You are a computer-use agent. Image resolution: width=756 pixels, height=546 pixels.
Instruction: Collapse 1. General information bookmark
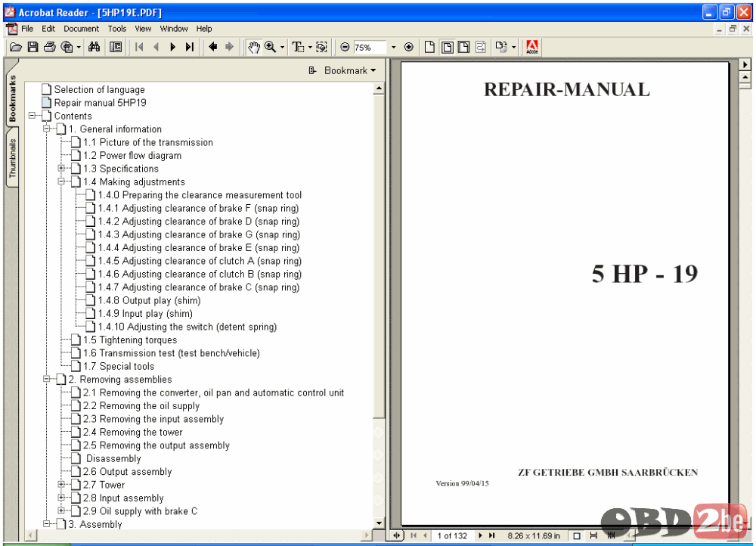tap(47, 129)
